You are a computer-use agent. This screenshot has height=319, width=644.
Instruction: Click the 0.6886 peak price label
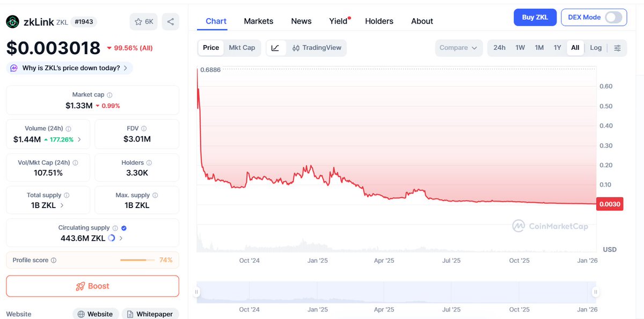(210, 70)
